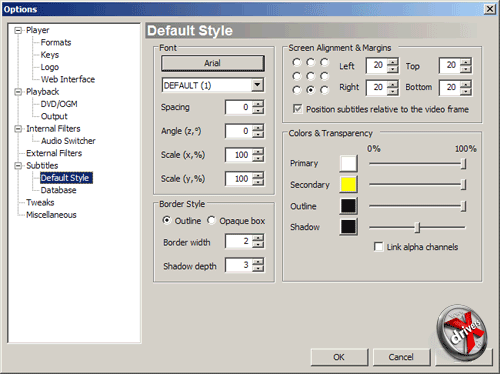Select bottom-left screen alignment

296,90
